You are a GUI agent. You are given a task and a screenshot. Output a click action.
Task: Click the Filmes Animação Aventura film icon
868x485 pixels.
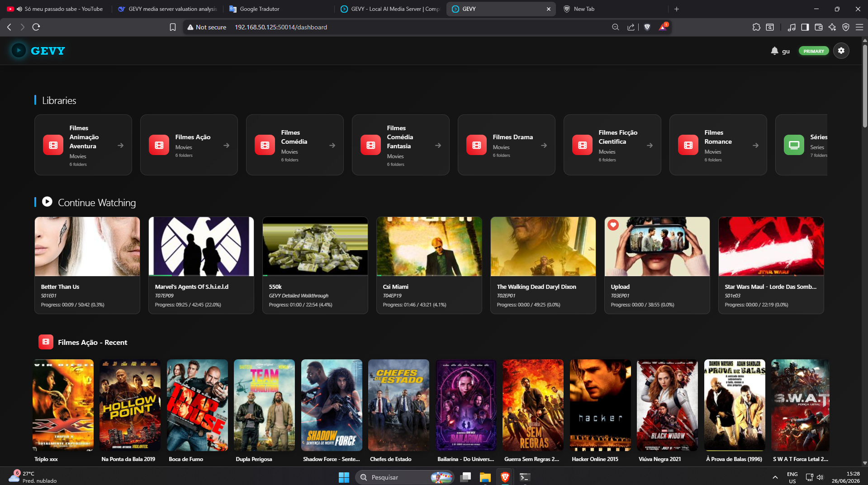click(53, 145)
